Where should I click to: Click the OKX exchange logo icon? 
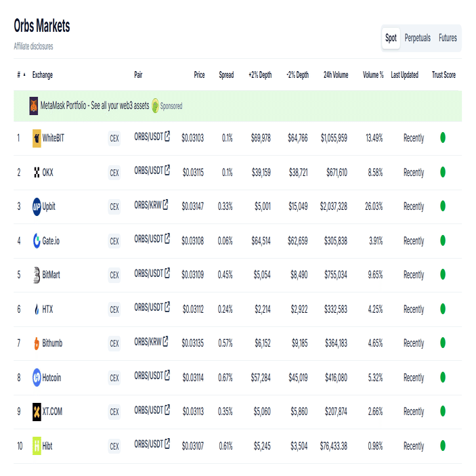(37, 173)
